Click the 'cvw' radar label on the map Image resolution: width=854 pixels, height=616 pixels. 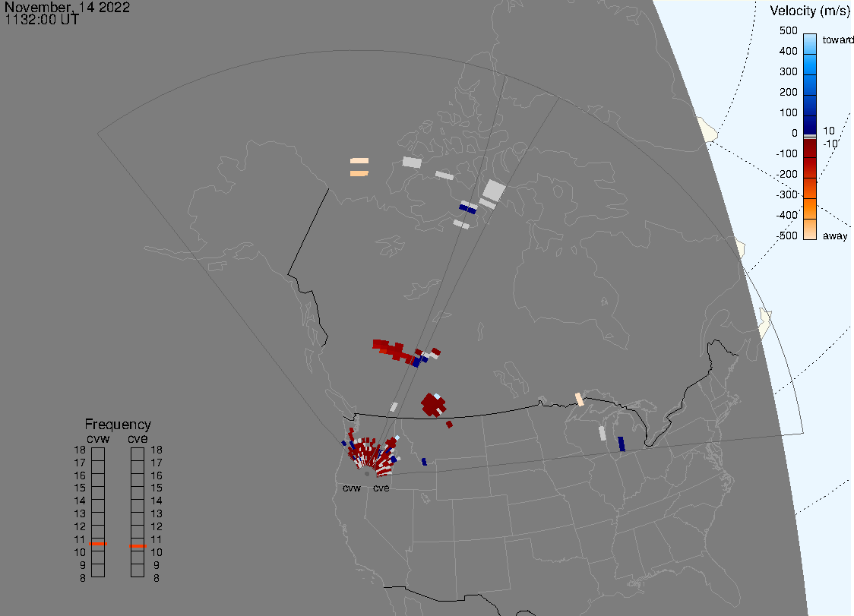coord(352,488)
